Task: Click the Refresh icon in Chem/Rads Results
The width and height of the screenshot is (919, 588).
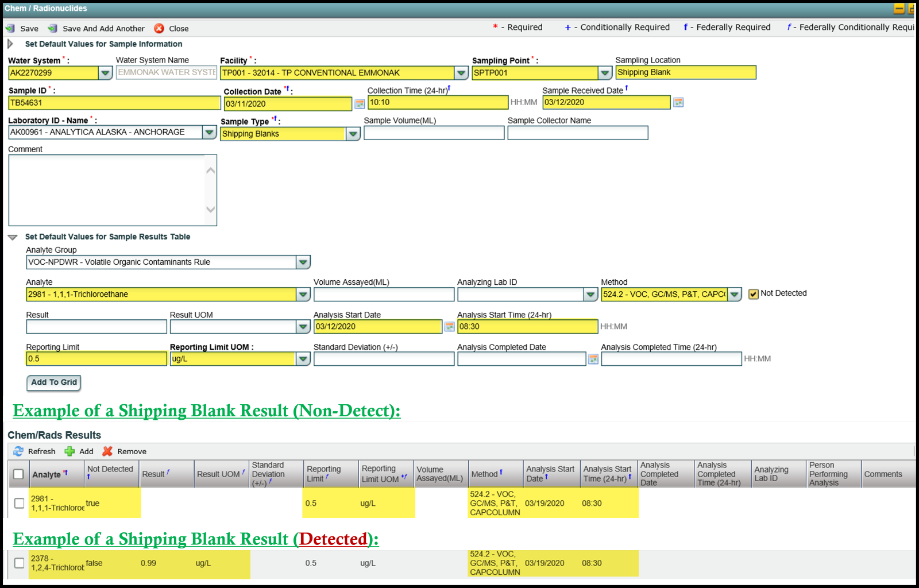Action: [x=18, y=451]
